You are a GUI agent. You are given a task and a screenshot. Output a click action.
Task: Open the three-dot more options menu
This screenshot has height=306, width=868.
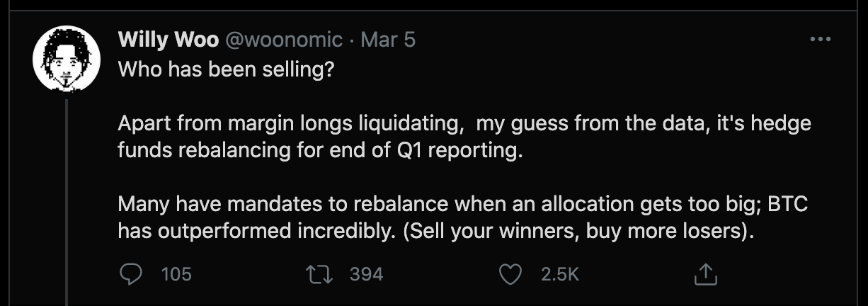click(x=820, y=40)
